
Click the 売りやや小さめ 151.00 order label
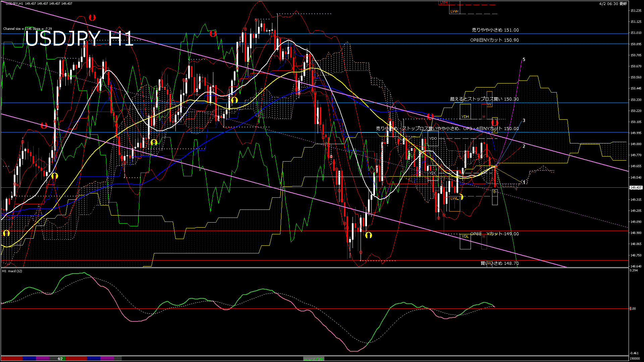[x=495, y=30]
